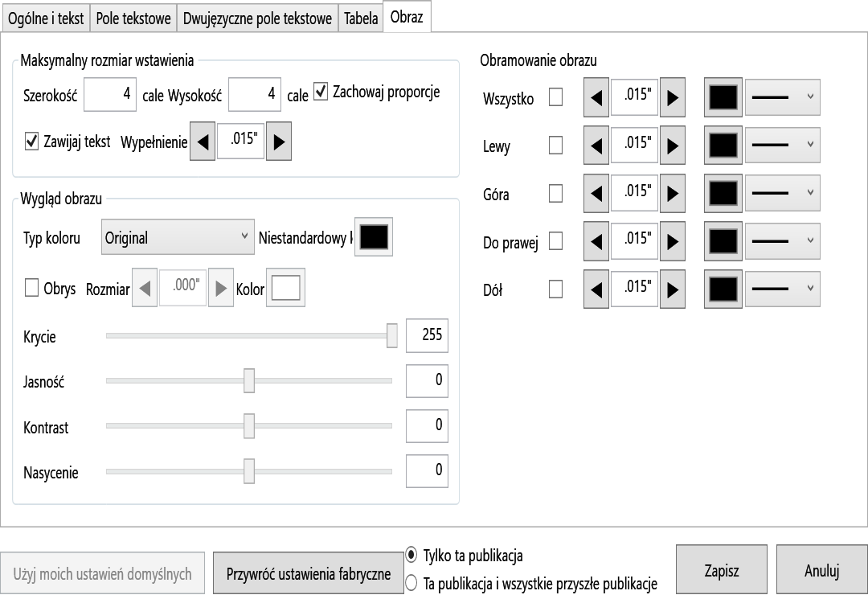Click the Kontrast value field
Screen dimensions: 868x595
(427, 426)
